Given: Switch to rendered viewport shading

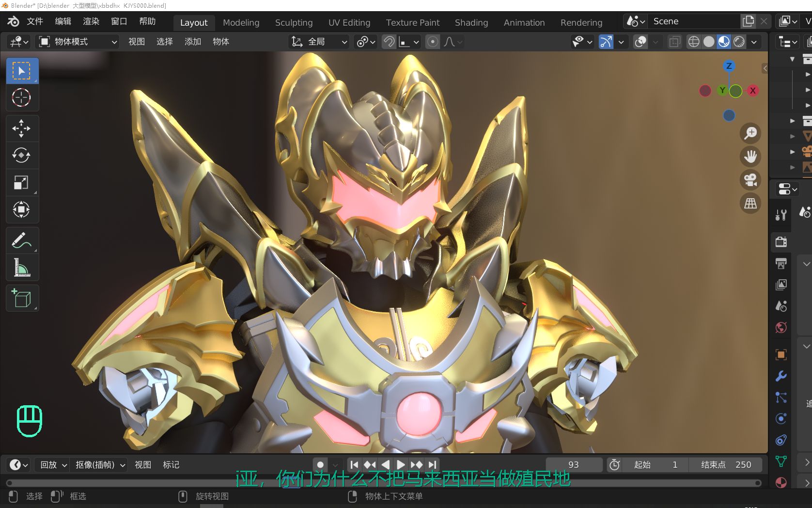Looking at the screenshot, I should [739, 42].
